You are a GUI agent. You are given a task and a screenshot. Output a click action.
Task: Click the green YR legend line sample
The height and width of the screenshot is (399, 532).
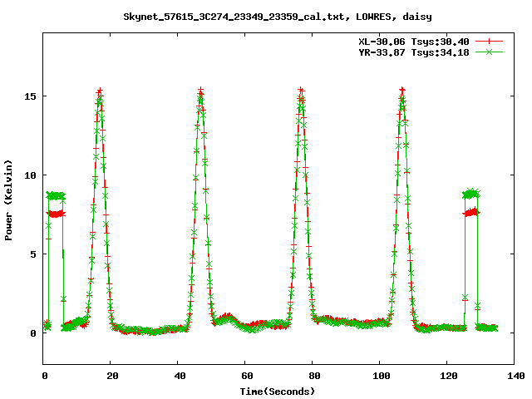tap(489, 52)
